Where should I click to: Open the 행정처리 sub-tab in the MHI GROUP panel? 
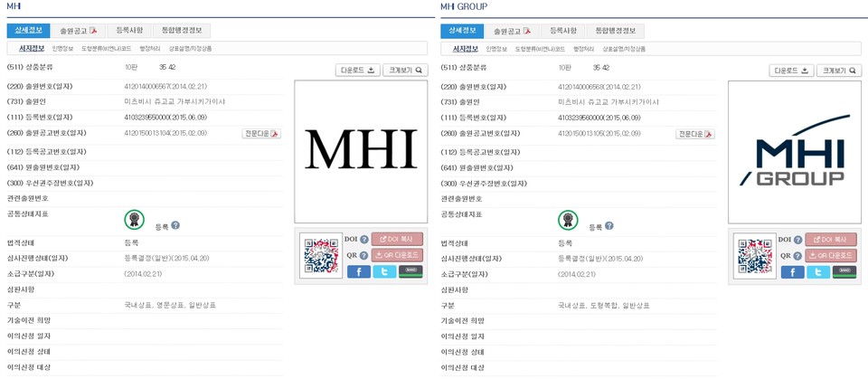(584, 49)
